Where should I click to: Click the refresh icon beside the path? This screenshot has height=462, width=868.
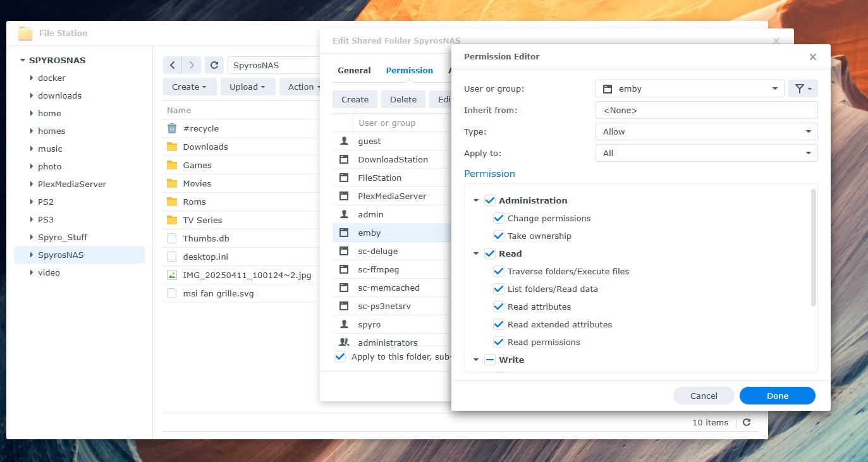pos(214,65)
